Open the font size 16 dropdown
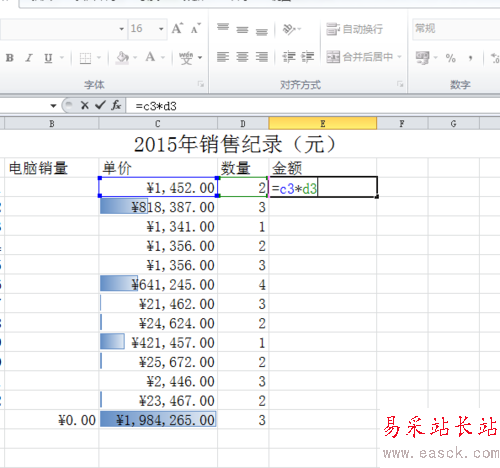The height and width of the screenshot is (468, 500). pos(161,29)
